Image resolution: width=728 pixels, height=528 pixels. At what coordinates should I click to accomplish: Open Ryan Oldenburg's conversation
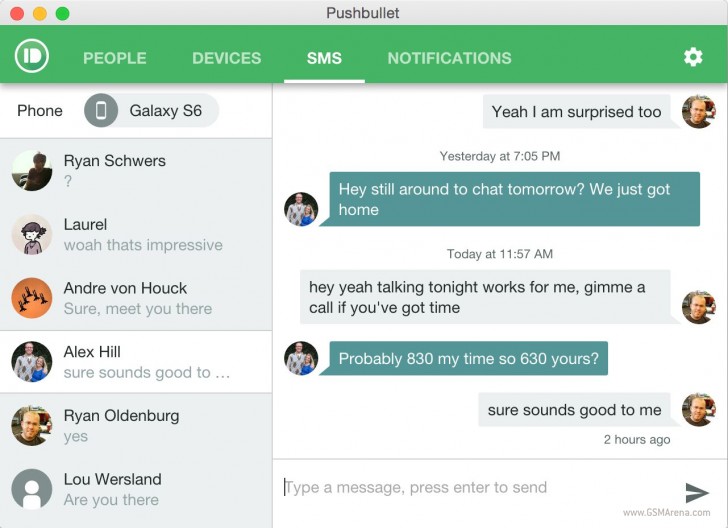[x=136, y=426]
